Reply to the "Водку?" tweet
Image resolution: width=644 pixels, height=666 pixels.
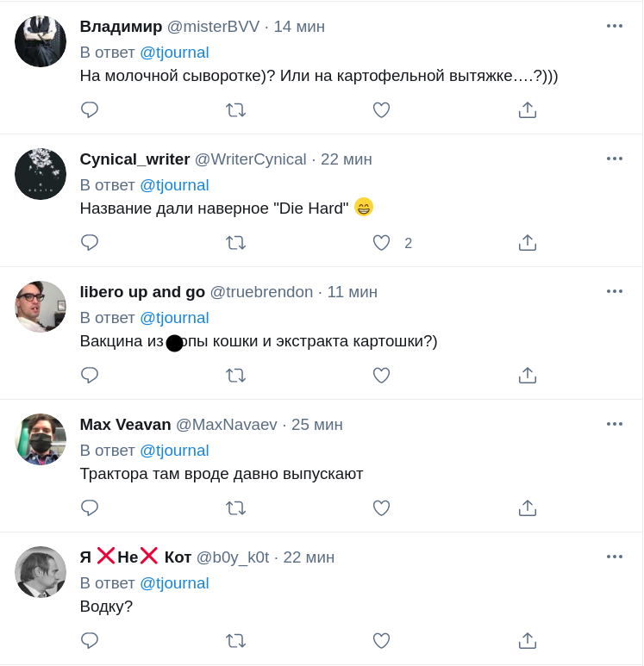[x=90, y=641]
